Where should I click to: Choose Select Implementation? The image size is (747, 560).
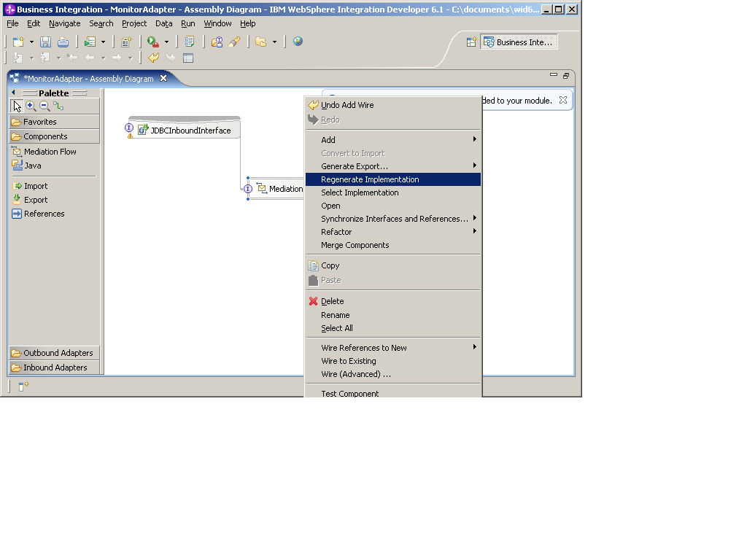pyautogui.click(x=393, y=192)
